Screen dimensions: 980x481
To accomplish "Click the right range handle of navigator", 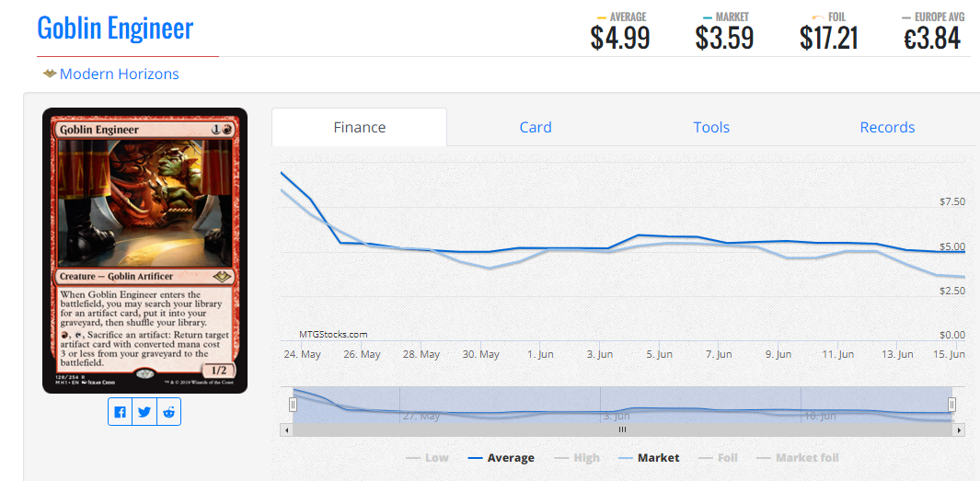I will pos(951,405).
